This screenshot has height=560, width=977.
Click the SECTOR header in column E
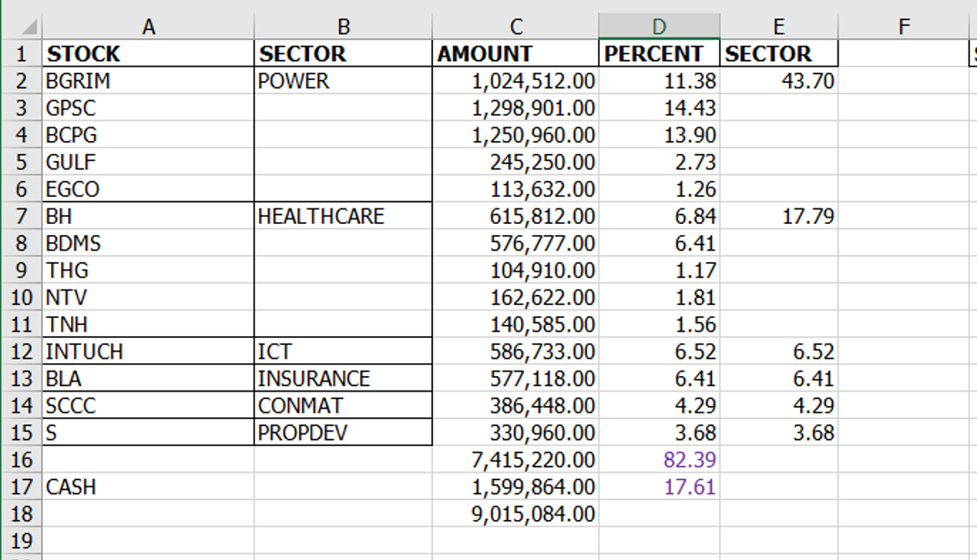pyautogui.click(x=779, y=54)
